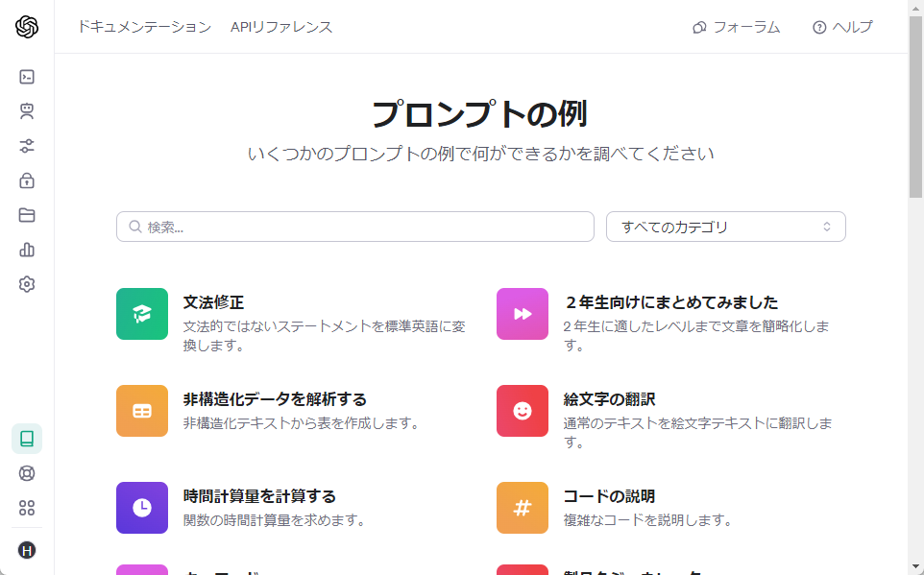The image size is (924, 575).
Task: Select the Documentation book icon in the sidebar
Action: (27, 439)
